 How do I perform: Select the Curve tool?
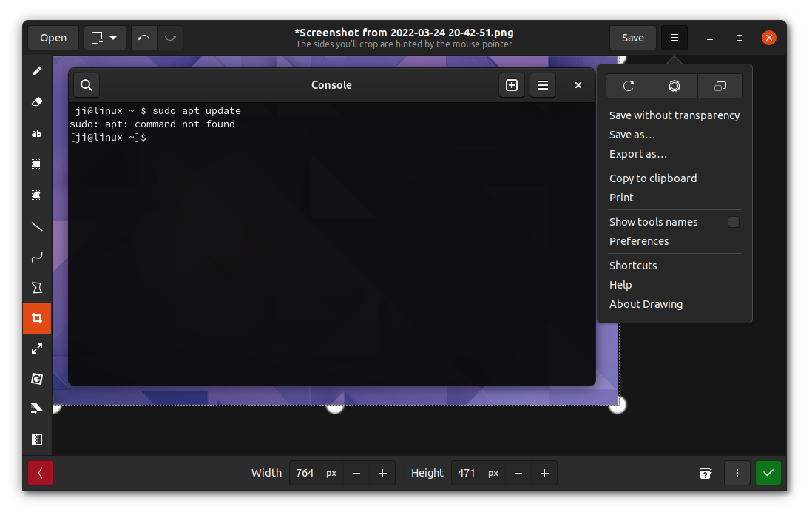pyautogui.click(x=37, y=258)
